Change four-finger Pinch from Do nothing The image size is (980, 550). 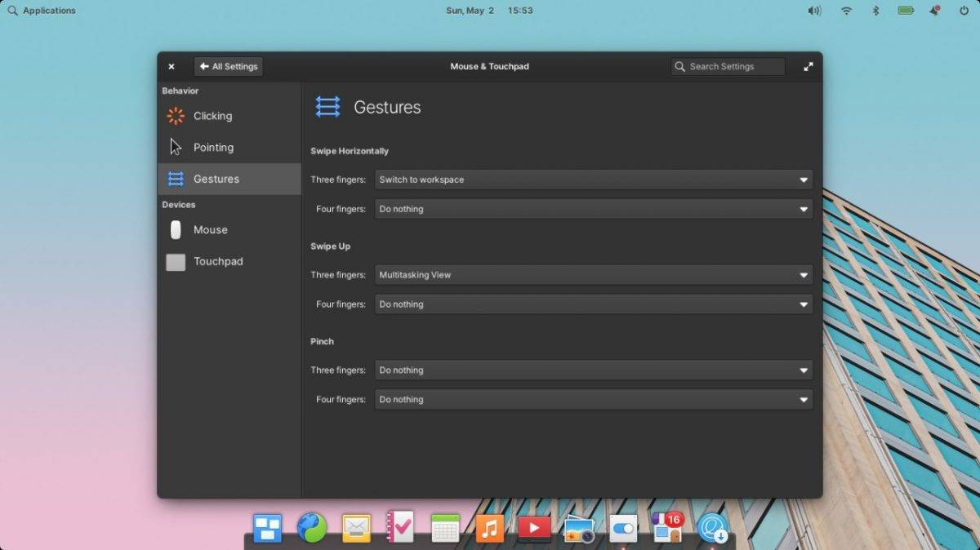coord(593,399)
